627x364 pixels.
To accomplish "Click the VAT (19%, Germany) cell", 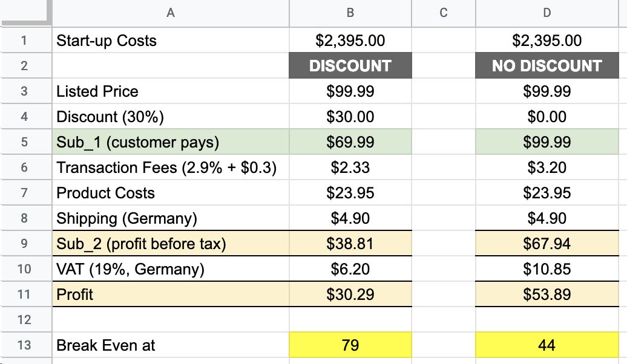I will click(x=170, y=269).
